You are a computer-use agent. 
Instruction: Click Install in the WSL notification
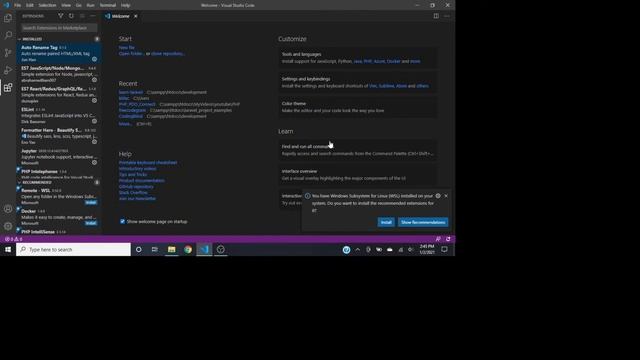(x=386, y=222)
